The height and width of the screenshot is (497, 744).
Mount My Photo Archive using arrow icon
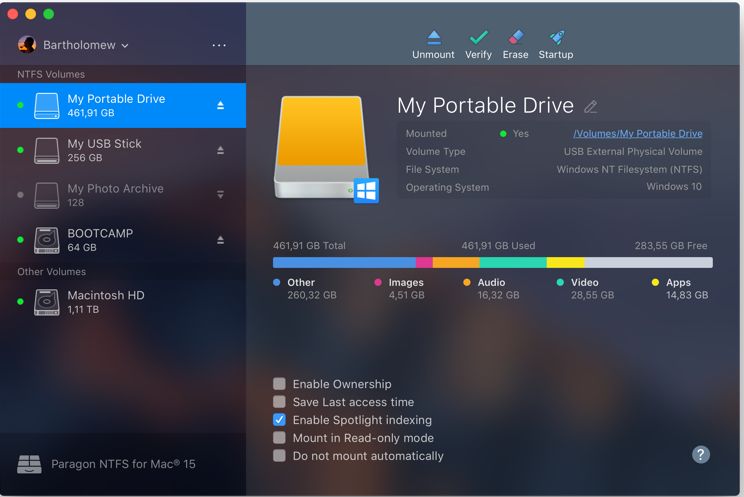[220, 195]
